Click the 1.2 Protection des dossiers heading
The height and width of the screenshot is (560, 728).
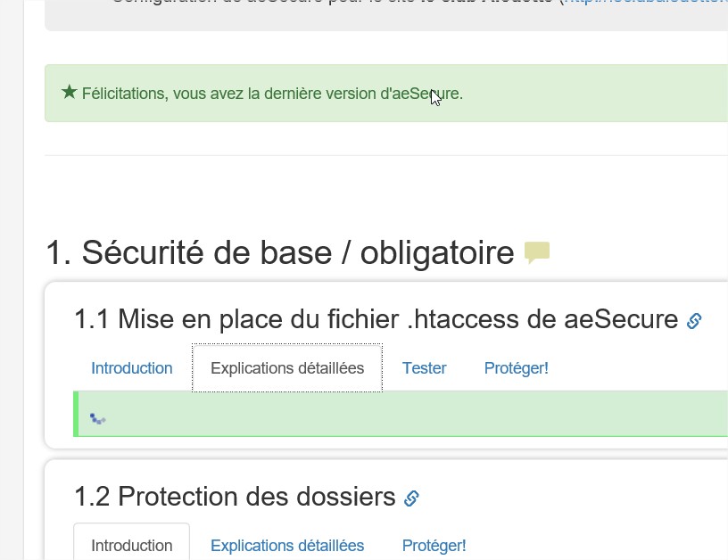(235, 497)
